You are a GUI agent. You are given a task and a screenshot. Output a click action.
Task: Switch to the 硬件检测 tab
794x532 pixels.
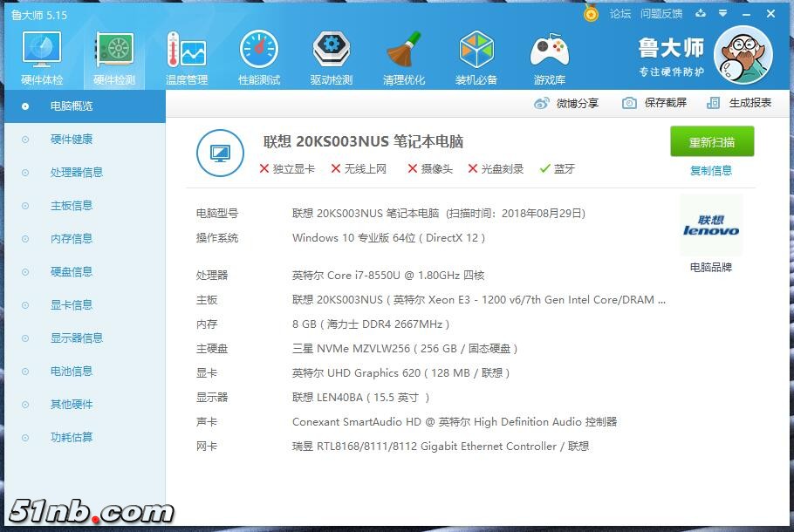[x=113, y=55]
